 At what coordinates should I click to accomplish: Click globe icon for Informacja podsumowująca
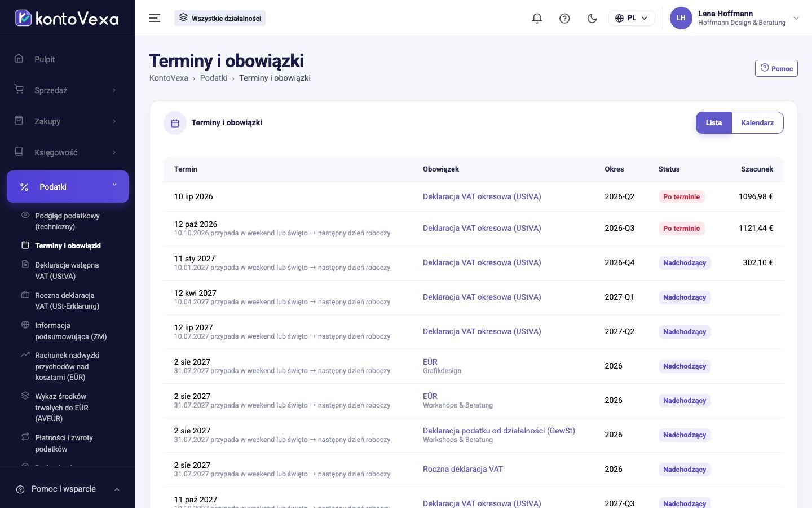[x=25, y=325]
